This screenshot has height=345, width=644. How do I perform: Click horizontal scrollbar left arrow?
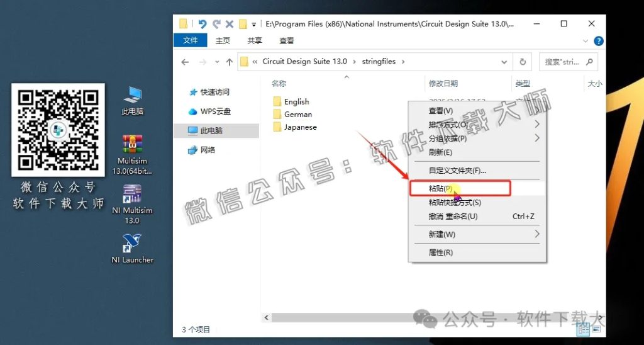coord(266,317)
